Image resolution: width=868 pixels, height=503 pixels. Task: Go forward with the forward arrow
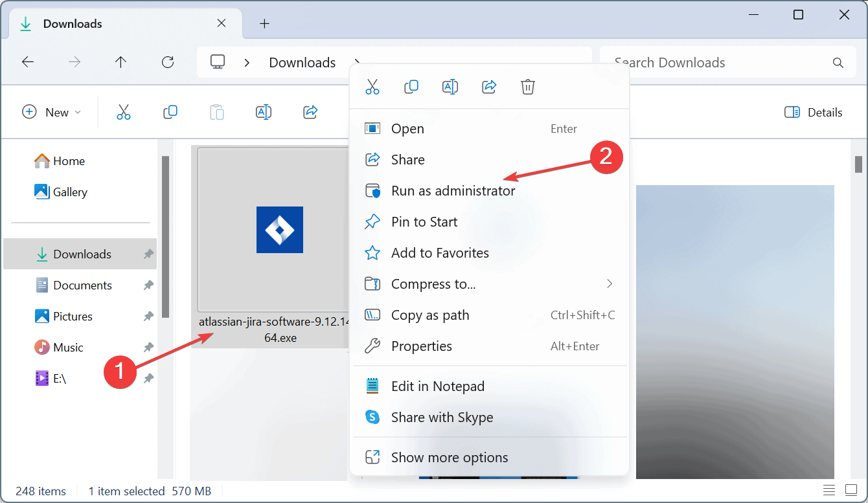pyautogui.click(x=74, y=62)
